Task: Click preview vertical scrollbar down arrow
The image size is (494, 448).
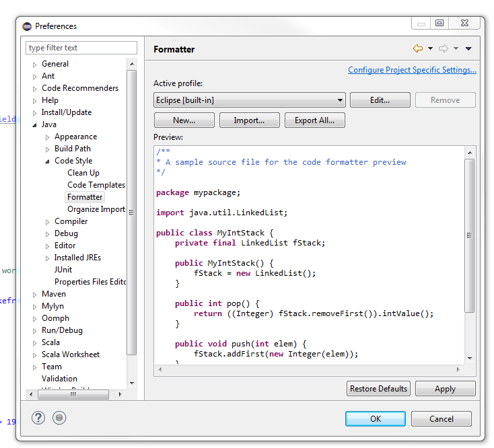Action: click(x=470, y=359)
